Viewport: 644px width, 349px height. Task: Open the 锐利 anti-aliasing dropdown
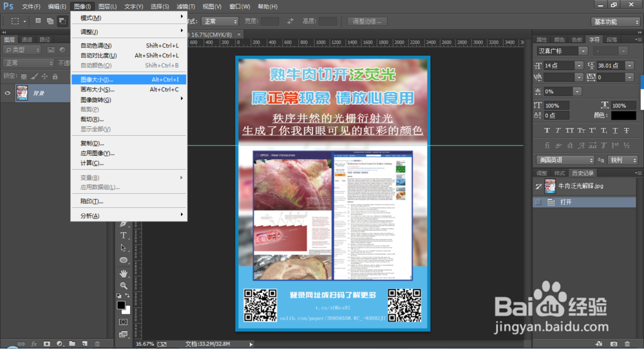(622, 160)
